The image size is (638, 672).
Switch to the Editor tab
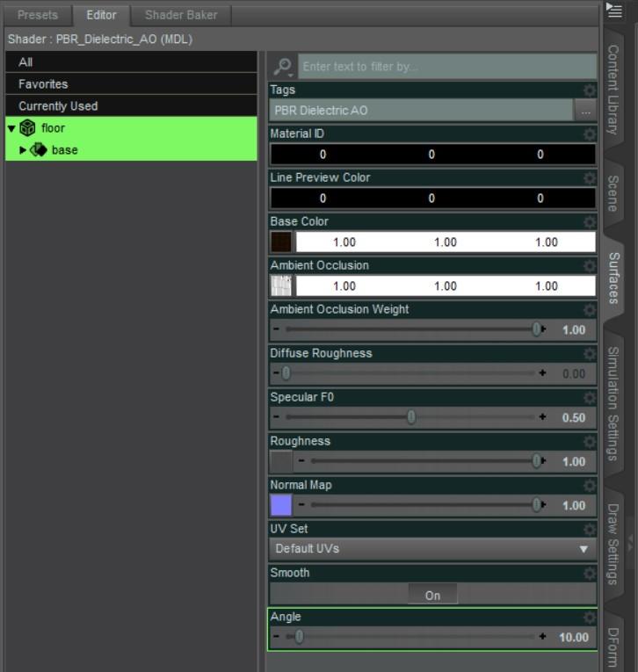coord(102,16)
